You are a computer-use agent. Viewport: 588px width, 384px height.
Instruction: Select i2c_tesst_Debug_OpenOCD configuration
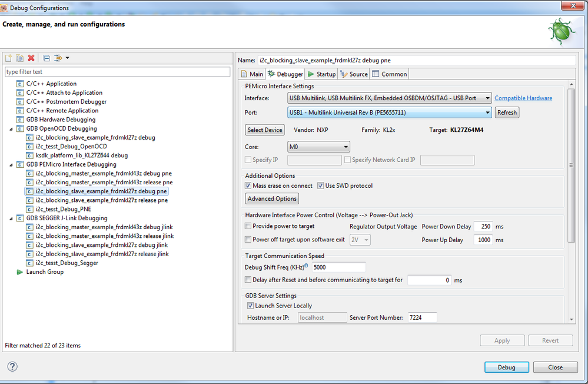[71, 147]
